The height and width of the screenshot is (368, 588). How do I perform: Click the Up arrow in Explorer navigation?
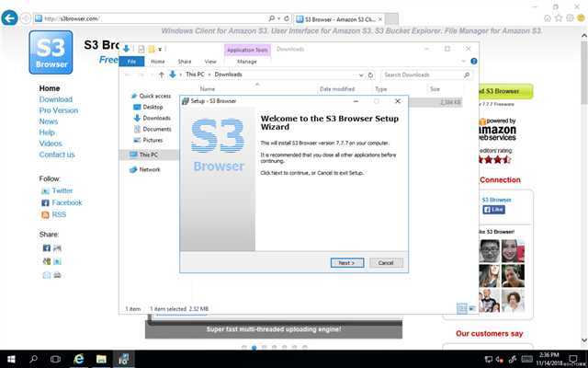[x=162, y=75]
